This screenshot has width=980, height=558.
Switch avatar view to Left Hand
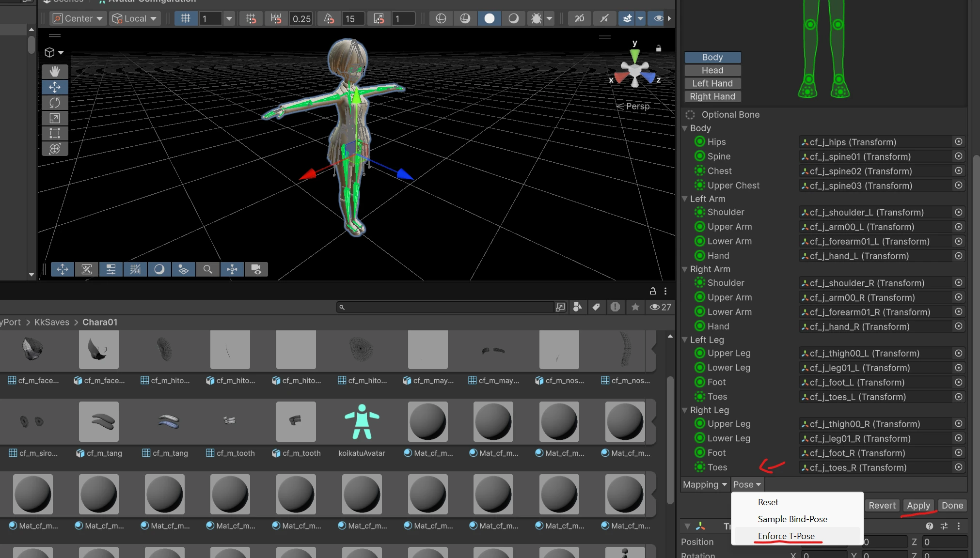click(x=712, y=83)
